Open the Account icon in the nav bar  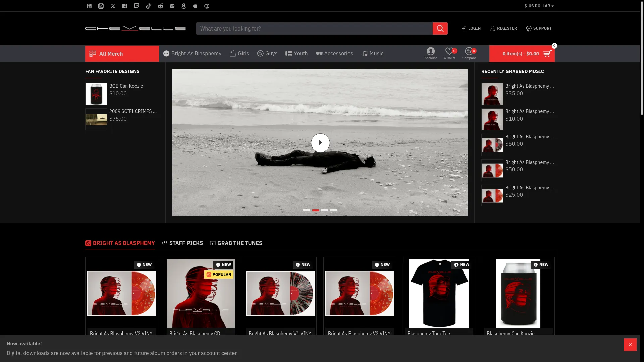click(431, 53)
